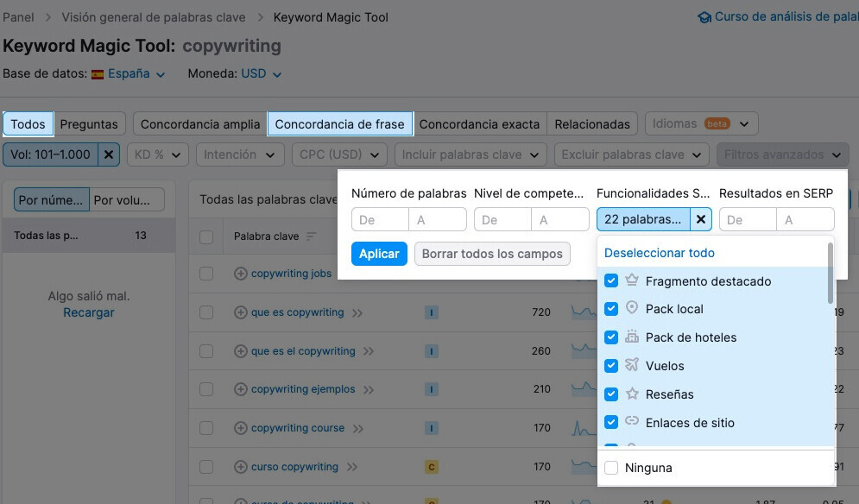Open España database dropdown
859x504 pixels.
(129, 74)
